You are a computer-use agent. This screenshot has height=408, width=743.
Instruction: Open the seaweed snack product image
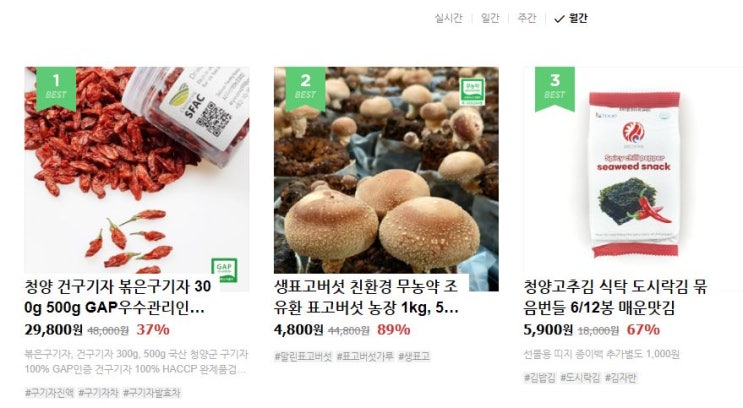(x=633, y=171)
